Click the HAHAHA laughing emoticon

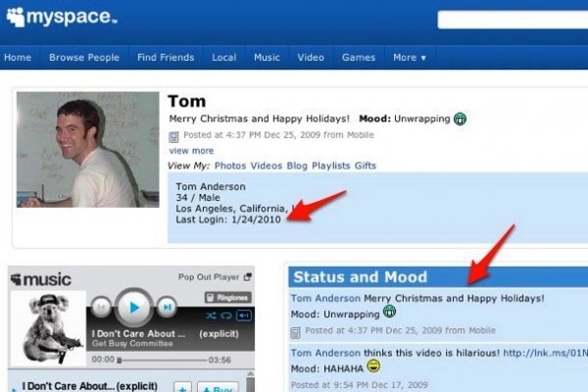(373, 366)
